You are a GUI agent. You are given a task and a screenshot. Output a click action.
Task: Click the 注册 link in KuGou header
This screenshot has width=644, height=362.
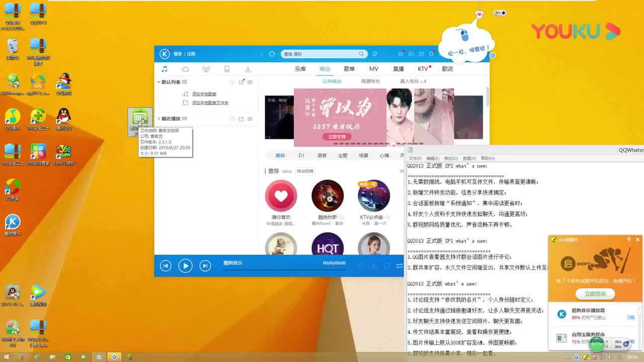click(191, 54)
